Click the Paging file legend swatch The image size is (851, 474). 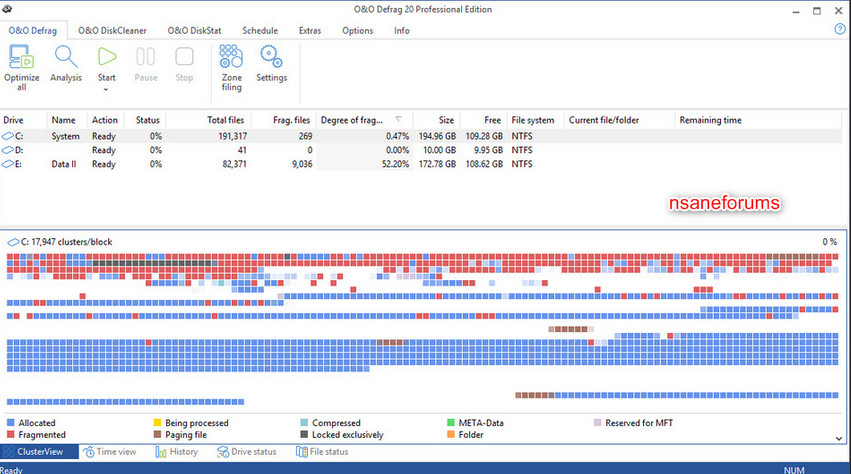pos(157,434)
